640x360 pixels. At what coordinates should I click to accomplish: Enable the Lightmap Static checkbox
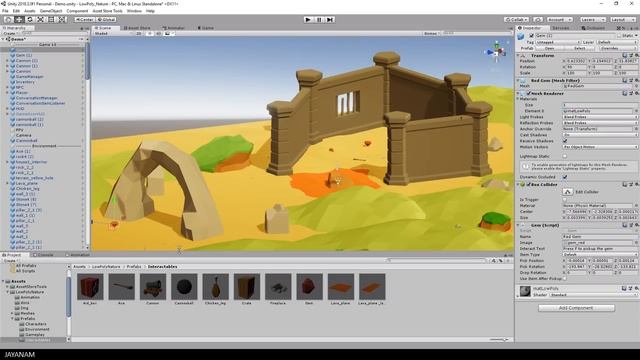tap(565, 156)
